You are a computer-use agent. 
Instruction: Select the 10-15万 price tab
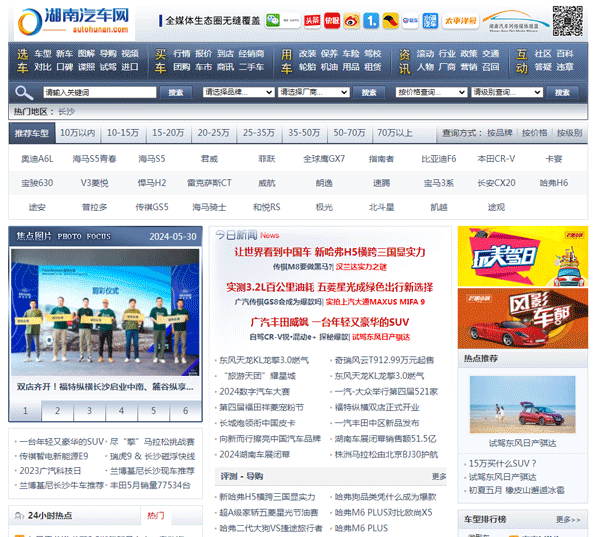pyautogui.click(x=123, y=133)
